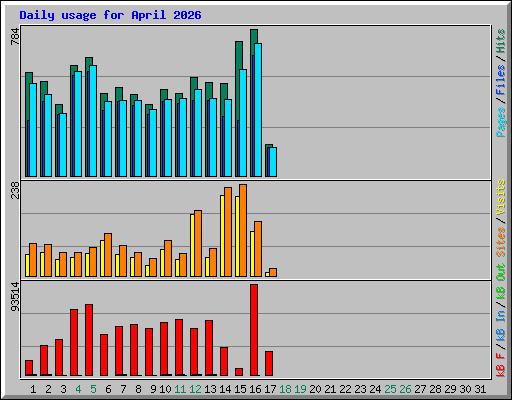Image resolution: width=512 pixels, height=400 pixels.
Task: Click day 25 on the x-axis
Action: (390, 389)
